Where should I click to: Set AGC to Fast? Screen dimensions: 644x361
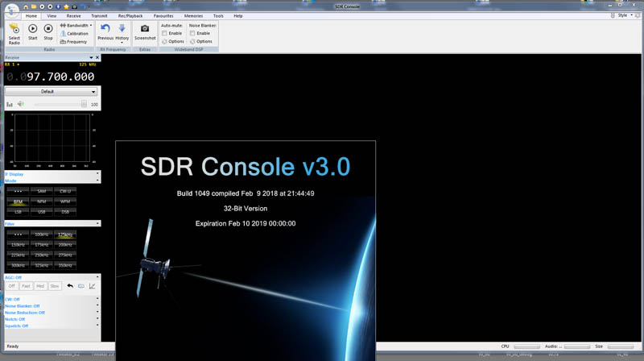26,286
